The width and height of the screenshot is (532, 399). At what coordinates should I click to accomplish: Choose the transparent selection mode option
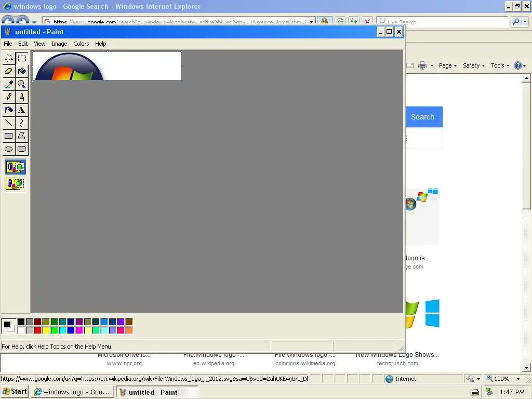(x=15, y=183)
